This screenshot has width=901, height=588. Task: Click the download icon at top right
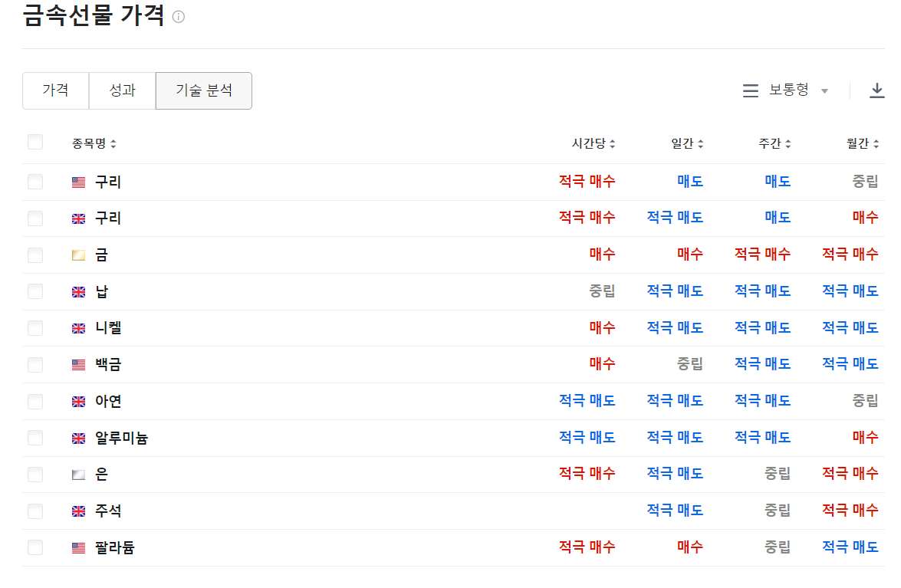click(877, 90)
